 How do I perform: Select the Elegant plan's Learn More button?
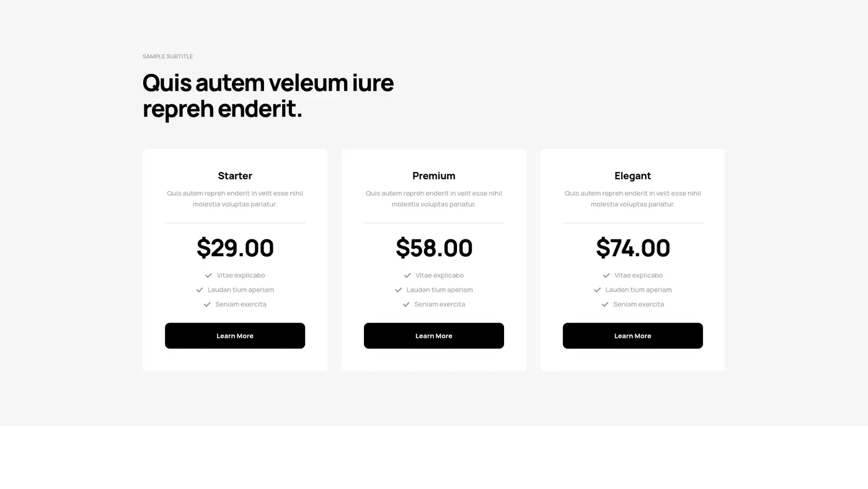click(632, 335)
